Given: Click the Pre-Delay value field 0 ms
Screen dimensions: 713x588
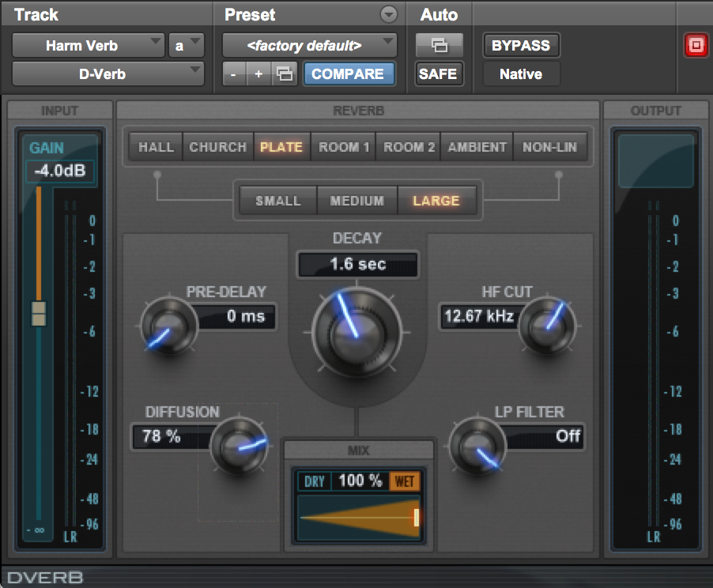Looking at the screenshot, I should 236,316.
